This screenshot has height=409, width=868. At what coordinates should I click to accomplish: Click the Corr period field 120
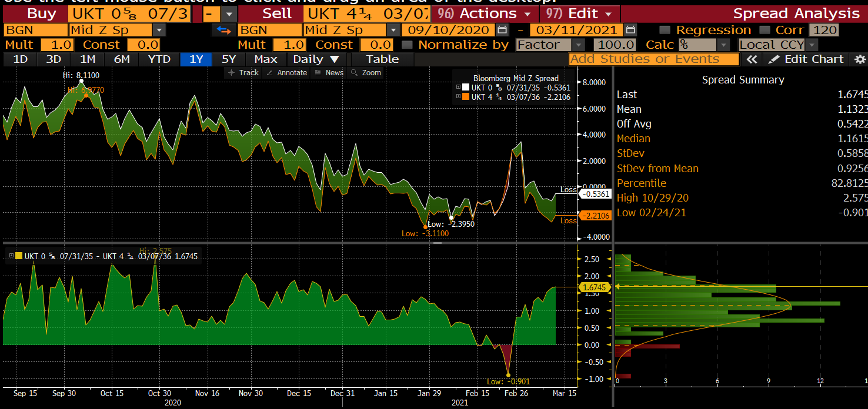(824, 30)
